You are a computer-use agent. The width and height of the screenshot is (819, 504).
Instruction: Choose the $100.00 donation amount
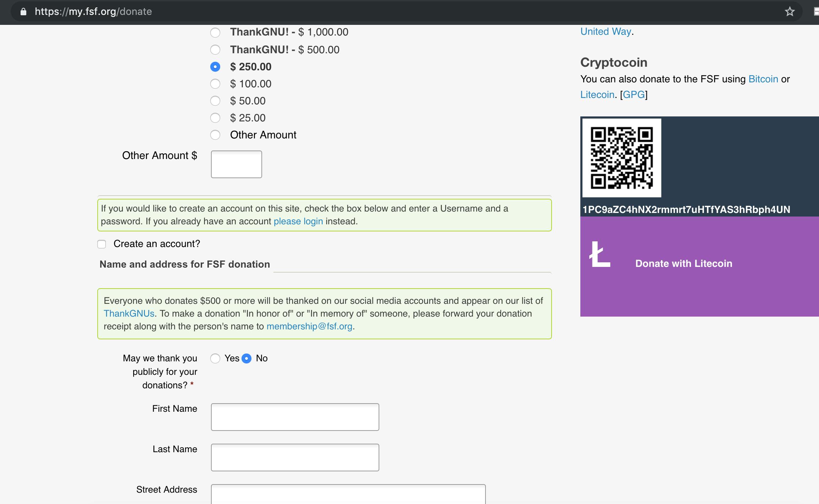coord(215,84)
